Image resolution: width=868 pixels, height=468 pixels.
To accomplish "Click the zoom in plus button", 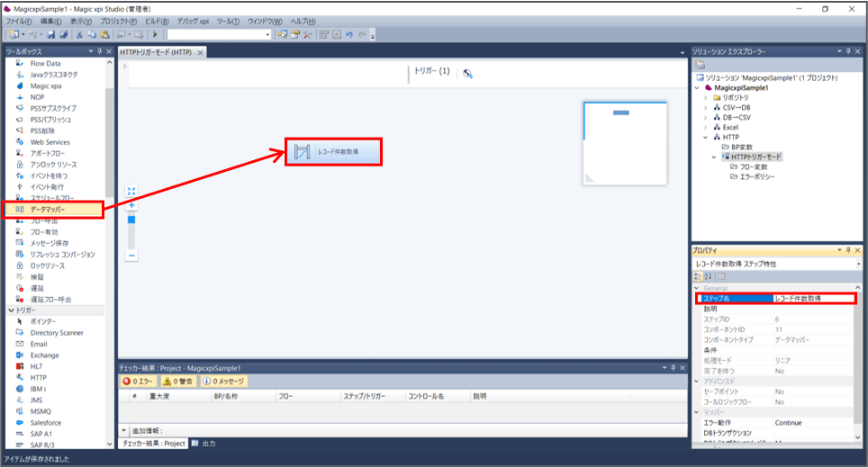I will 131,205.
